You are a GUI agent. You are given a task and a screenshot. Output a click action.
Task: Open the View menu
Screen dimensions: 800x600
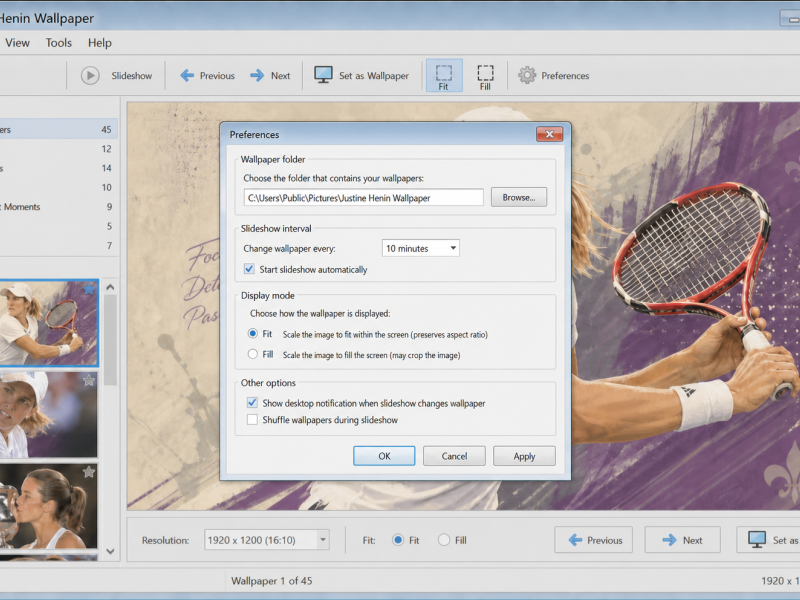pyautogui.click(x=17, y=43)
